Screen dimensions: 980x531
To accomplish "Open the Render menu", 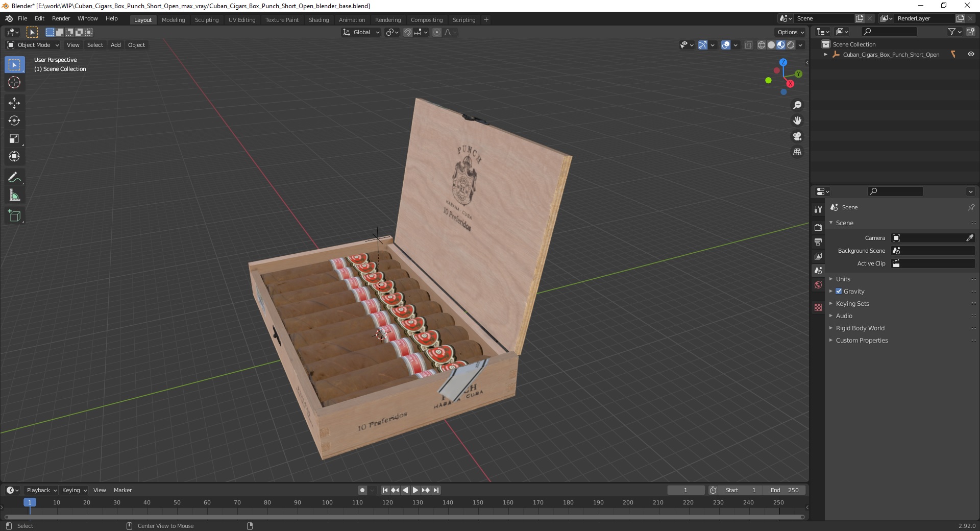I will pyautogui.click(x=61, y=18).
